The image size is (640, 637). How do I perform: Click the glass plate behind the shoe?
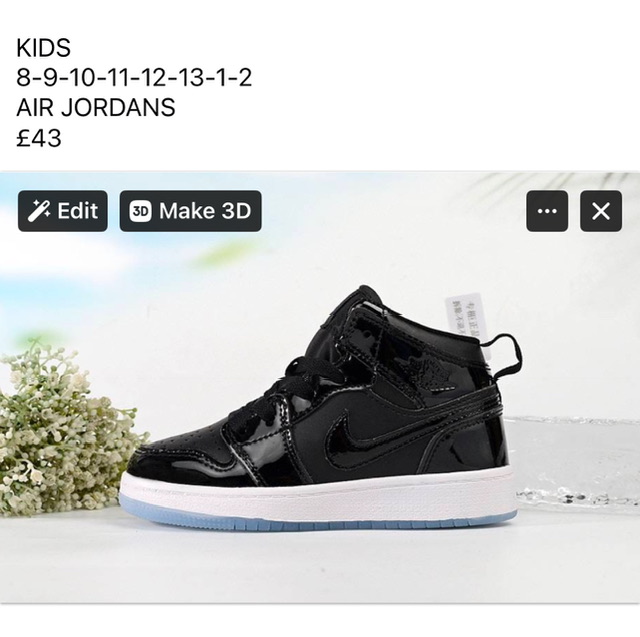tap(576, 459)
